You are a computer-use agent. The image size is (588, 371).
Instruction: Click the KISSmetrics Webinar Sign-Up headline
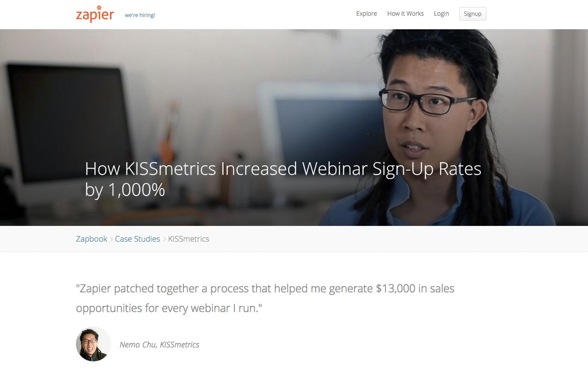283,169
